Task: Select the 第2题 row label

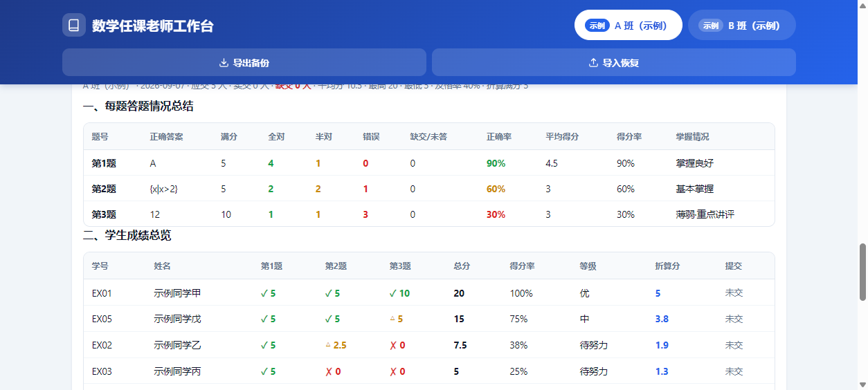Action: 104,189
